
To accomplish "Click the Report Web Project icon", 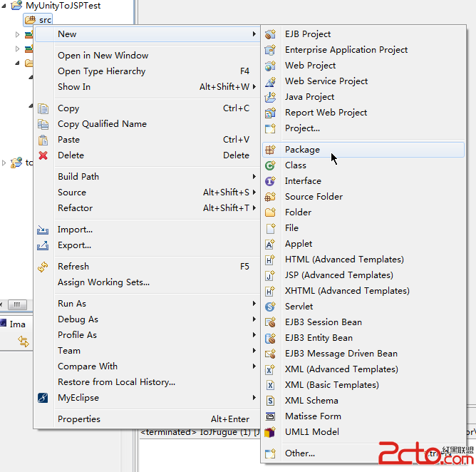I will 270,113.
